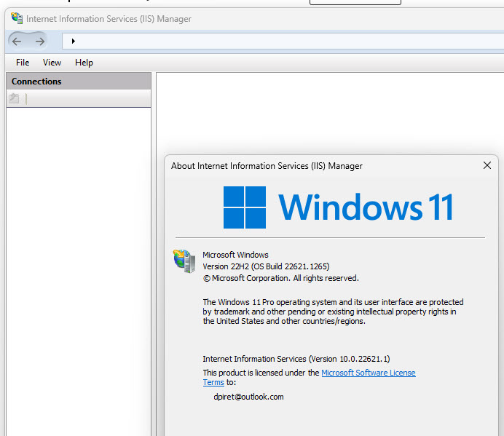The image size is (504, 436).
Task: Select the Version 22H2 OS Build text
Action: tap(266, 266)
